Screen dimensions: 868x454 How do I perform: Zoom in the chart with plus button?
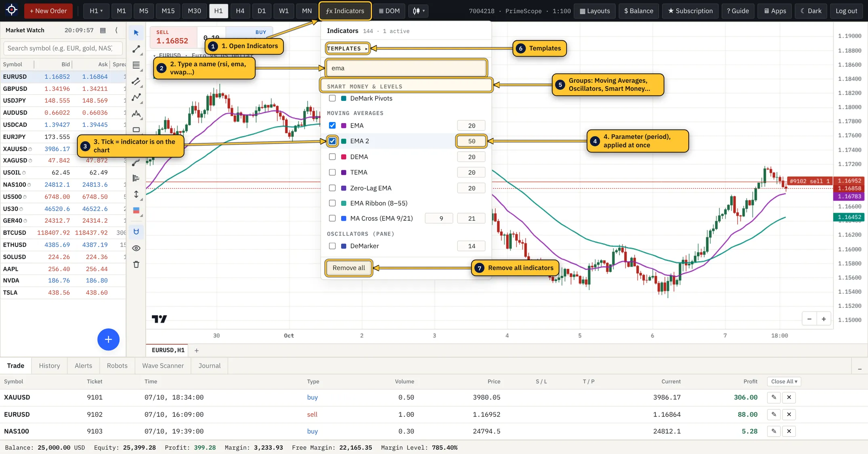pos(824,319)
